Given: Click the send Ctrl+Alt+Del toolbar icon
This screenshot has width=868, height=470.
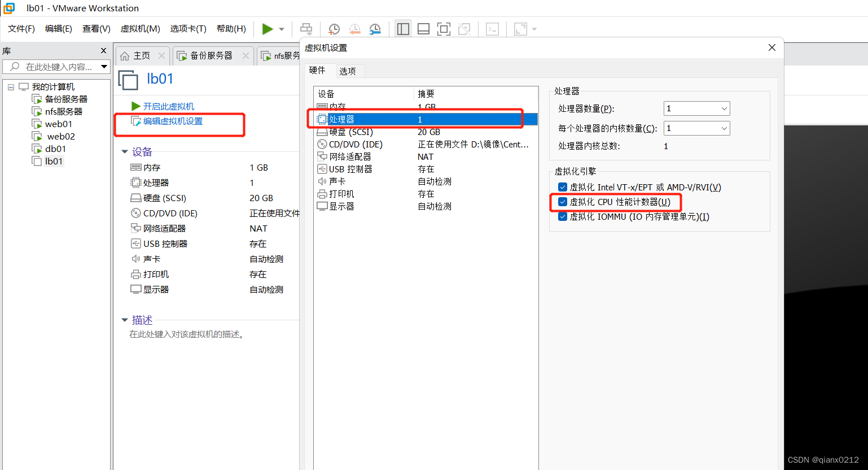Looking at the screenshot, I should 306,29.
